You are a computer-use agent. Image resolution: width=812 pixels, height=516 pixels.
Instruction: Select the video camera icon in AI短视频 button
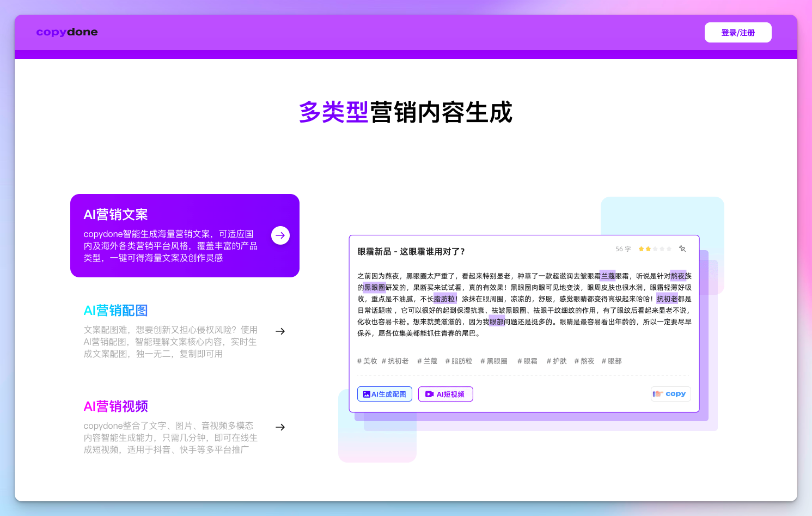pyautogui.click(x=428, y=393)
